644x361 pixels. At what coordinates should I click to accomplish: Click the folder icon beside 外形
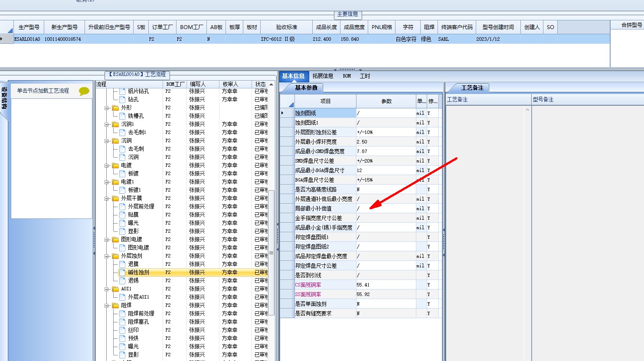[x=115, y=108]
